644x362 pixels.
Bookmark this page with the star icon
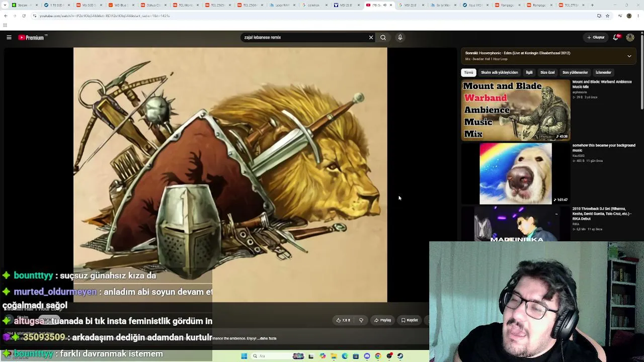[607, 16]
